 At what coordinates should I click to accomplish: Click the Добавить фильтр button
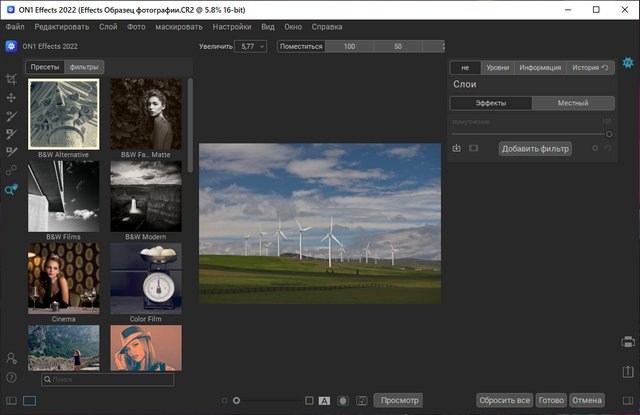[x=535, y=149]
